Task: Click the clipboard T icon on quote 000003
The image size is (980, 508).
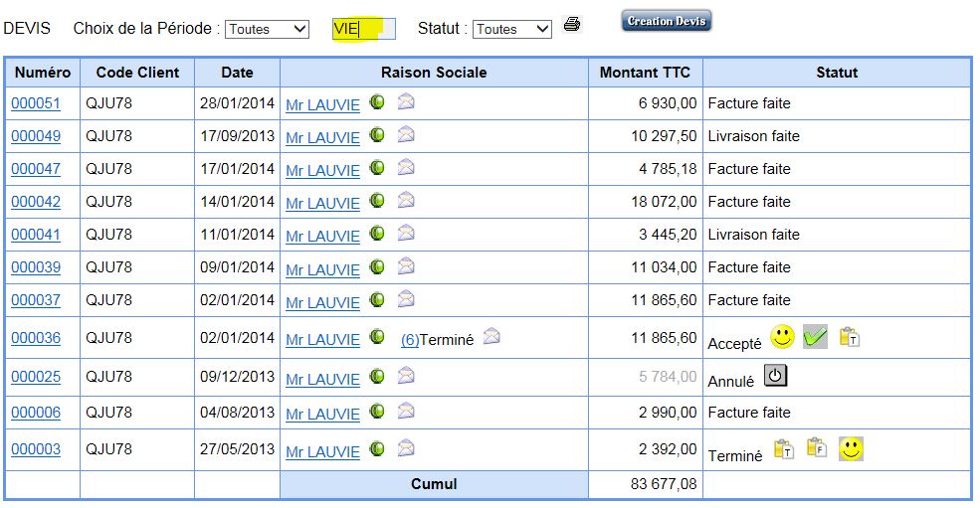Action: click(783, 449)
